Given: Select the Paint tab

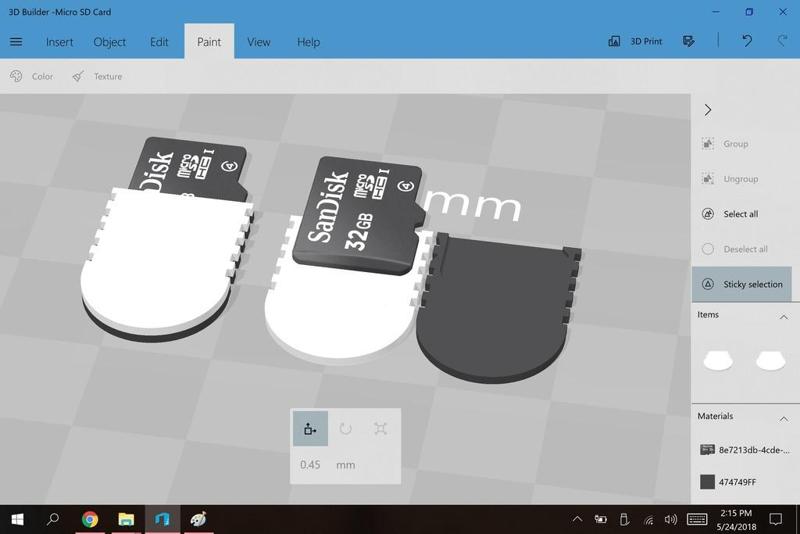Looking at the screenshot, I should 209,41.
